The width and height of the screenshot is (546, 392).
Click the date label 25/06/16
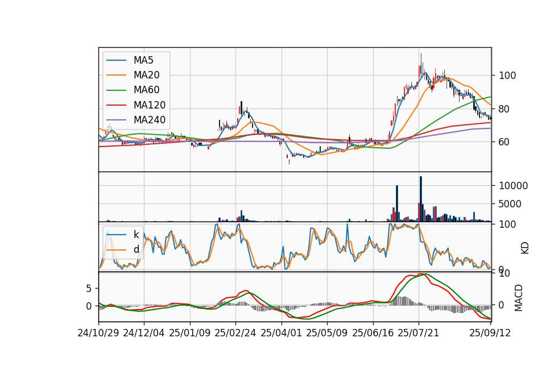(x=373, y=333)
